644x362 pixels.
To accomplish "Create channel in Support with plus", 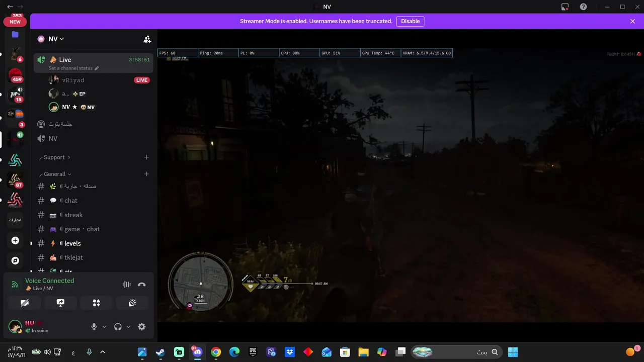I will [146, 157].
